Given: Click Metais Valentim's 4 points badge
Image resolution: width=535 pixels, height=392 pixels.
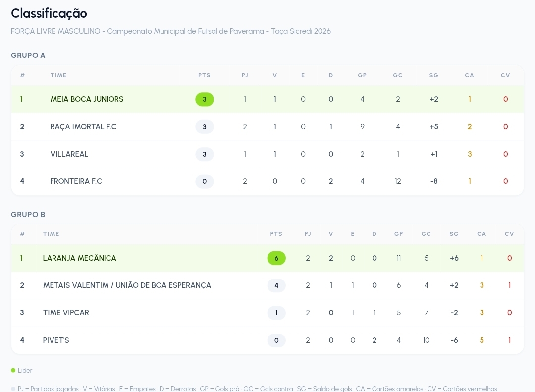Looking at the screenshot, I should [276, 285].
